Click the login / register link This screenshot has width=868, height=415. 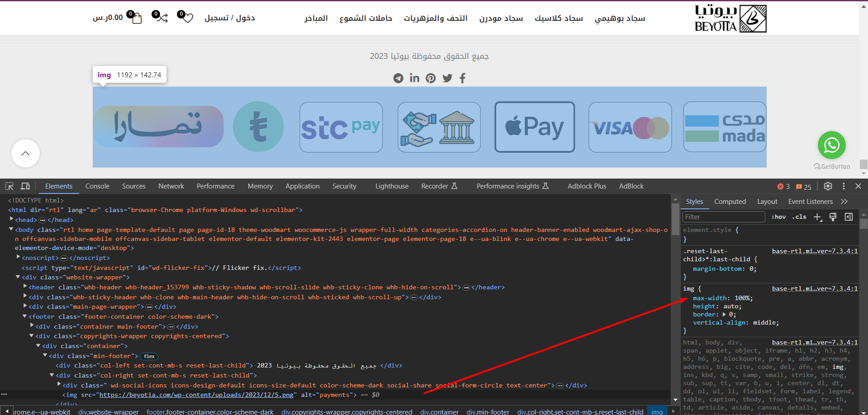coord(230,18)
